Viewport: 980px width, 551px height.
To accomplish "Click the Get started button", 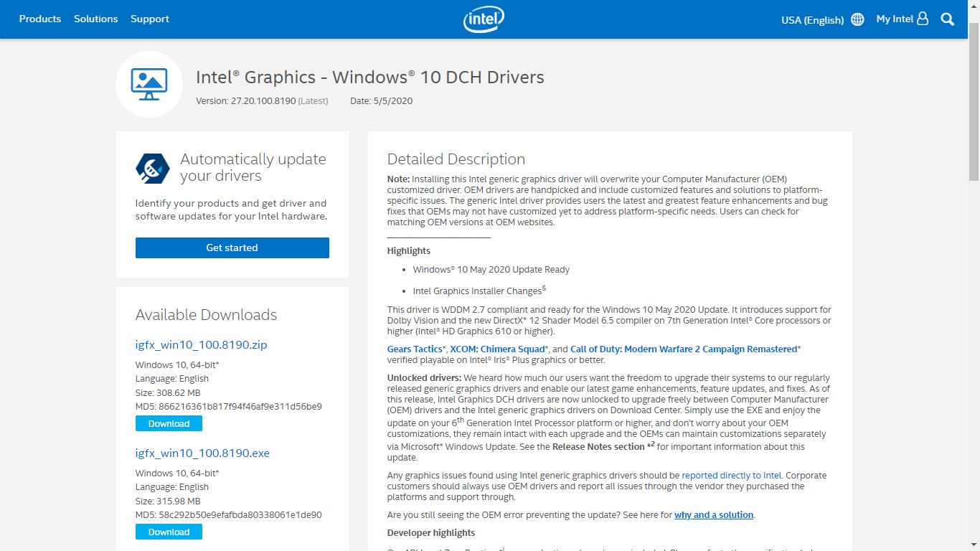I will 232,248.
